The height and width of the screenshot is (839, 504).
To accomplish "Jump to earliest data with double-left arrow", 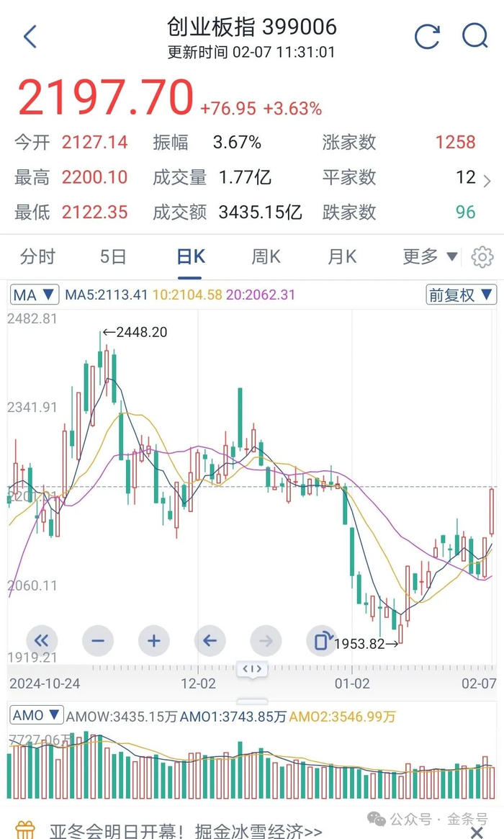I will click(42, 640).
